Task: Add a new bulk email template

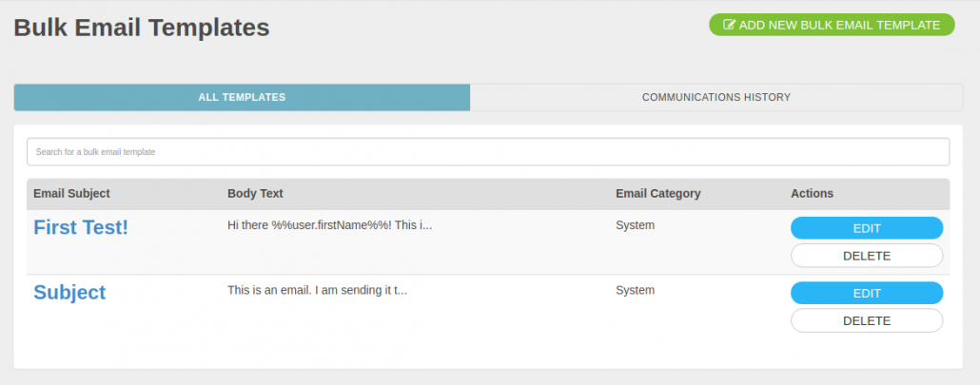Action: pos(832,25)
